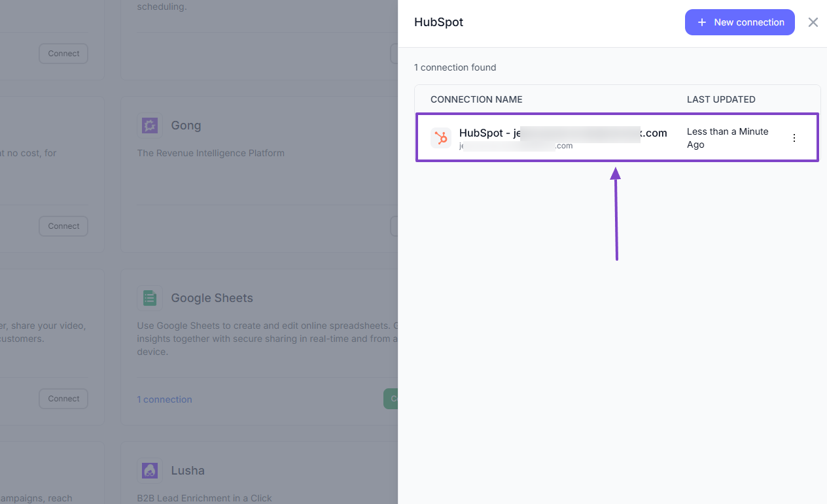Click the Gong app icon

pyautogui.click(x=150, y=126)
